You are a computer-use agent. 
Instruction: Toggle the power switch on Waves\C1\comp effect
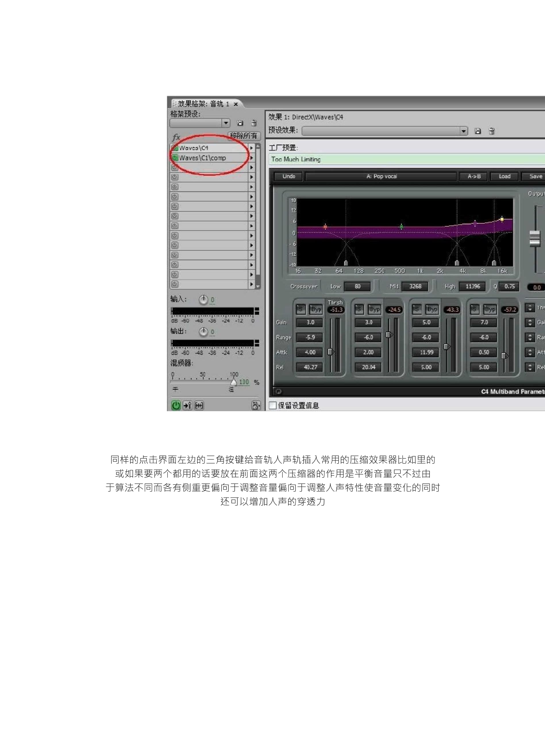[x=176, y=157]
